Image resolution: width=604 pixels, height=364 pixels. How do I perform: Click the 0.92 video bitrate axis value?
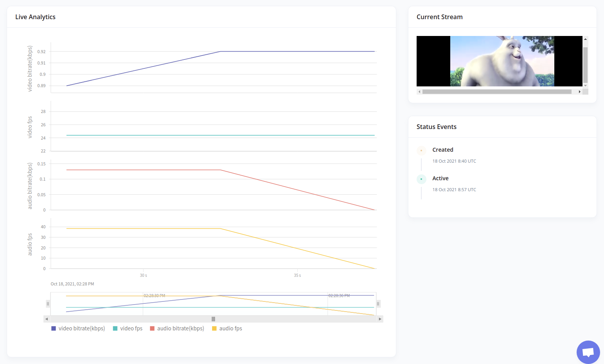[x=41, y=52]
